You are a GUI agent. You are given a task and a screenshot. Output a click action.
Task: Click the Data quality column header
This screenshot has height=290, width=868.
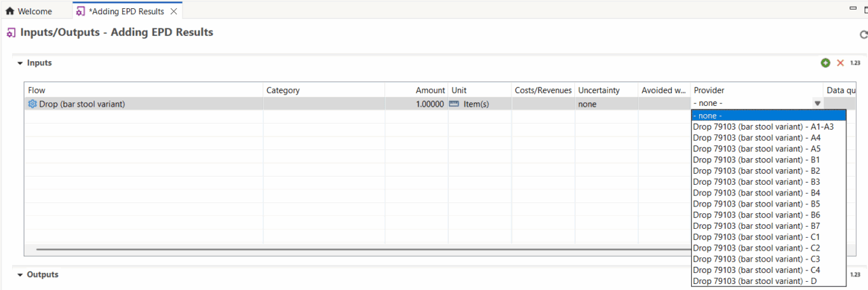coord(840,90)
